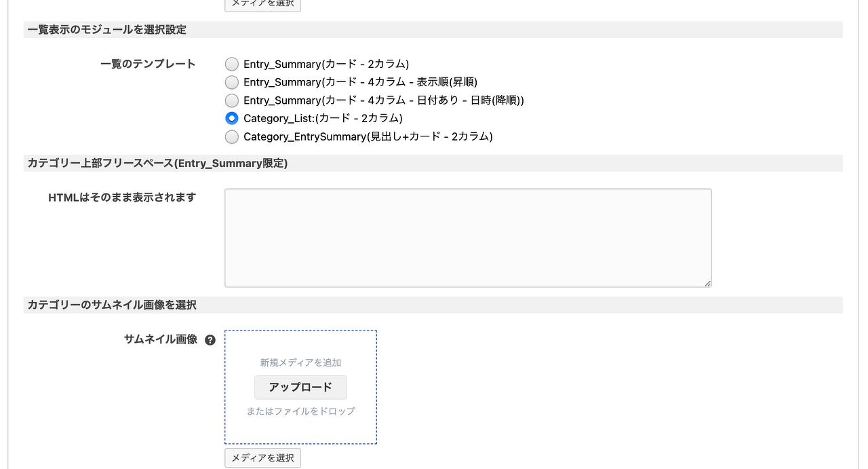Click the help icon beside サムネイル画像
This screenshot has height=469, width=868.
pyautogui.click(x=210, y=340)
